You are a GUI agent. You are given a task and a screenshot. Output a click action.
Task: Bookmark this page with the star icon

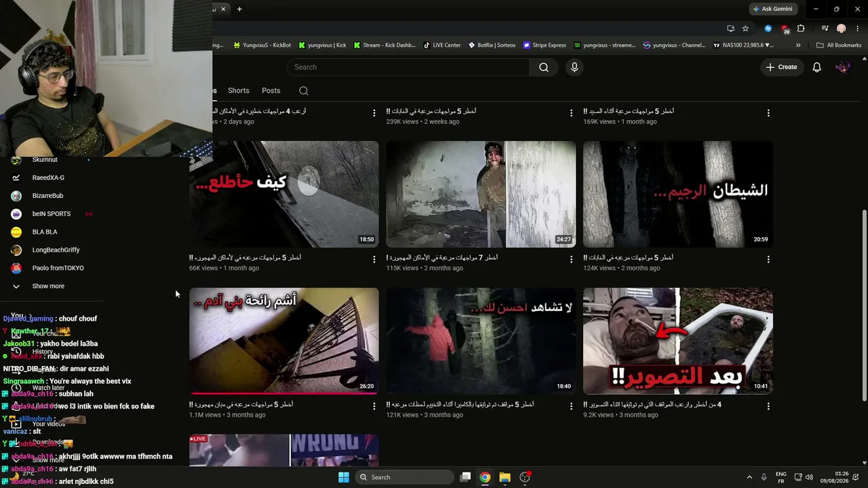[745, 28]
